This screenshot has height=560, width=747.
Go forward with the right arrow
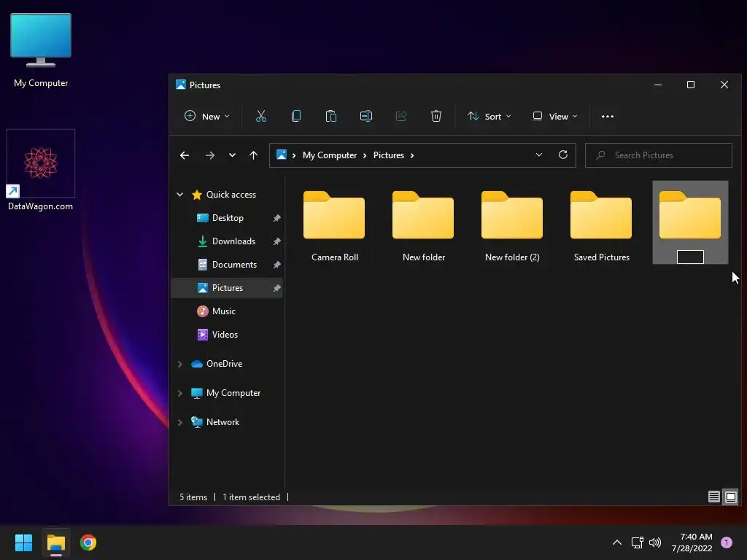(209, 155)
